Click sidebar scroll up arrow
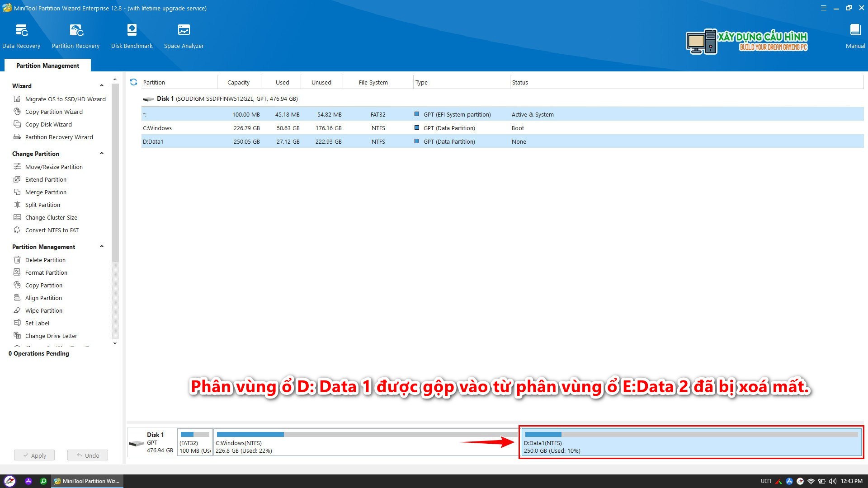This screenshot has height=488, width=868. click(115, 80)
